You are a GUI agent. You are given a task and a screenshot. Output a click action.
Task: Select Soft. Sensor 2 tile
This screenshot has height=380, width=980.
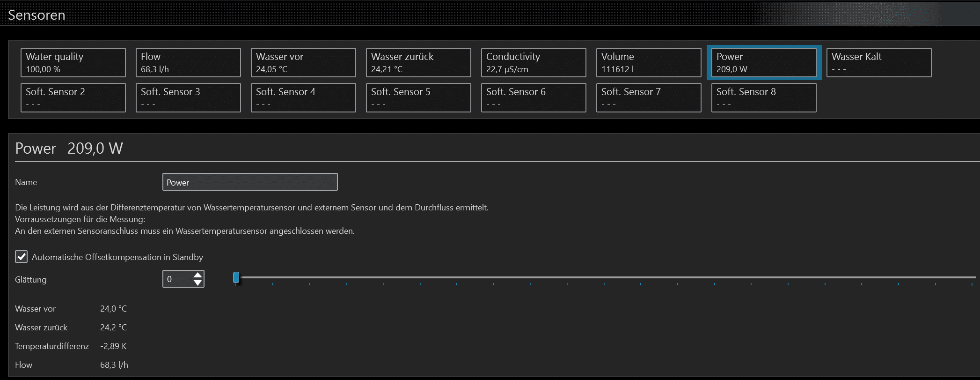tap(73, 97)
